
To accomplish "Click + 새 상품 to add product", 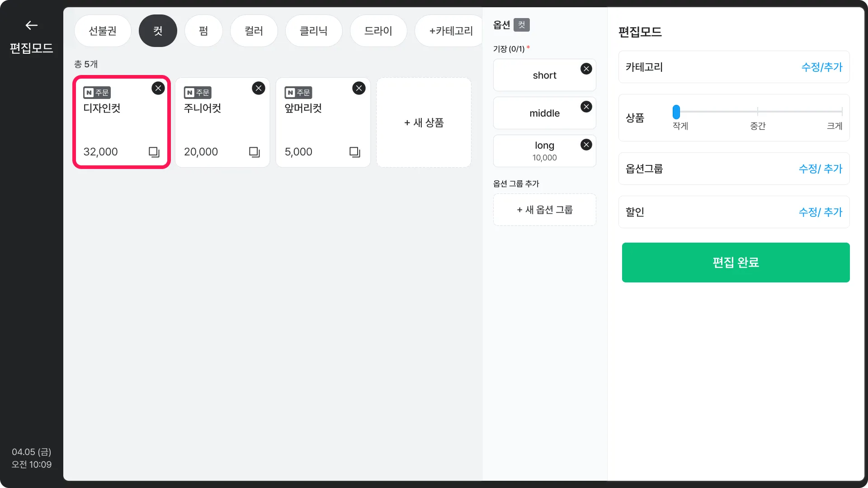I will (424, 122).
